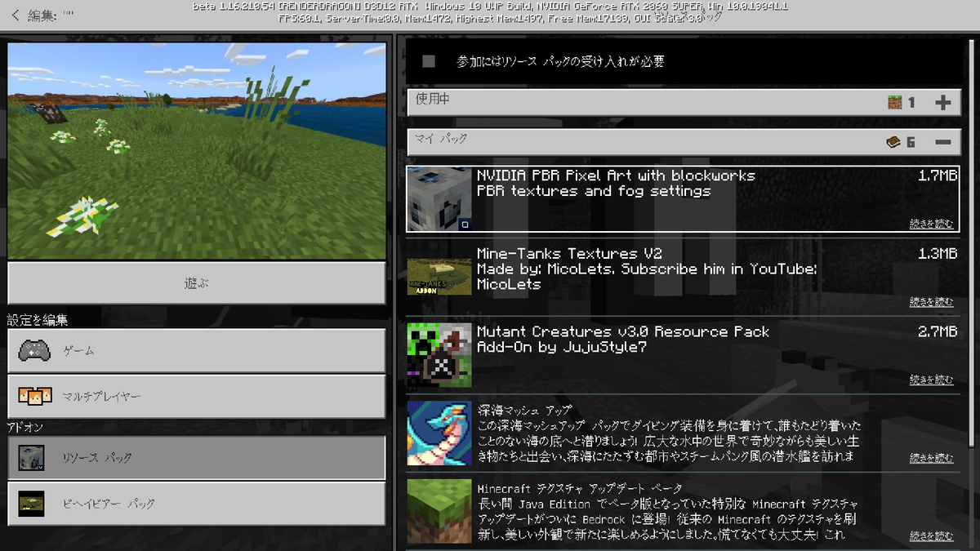The width and height of the screenshot is (980, 551).
Task: Open ビヘイビアー パック add-on tab
Action: coord(197,504)
